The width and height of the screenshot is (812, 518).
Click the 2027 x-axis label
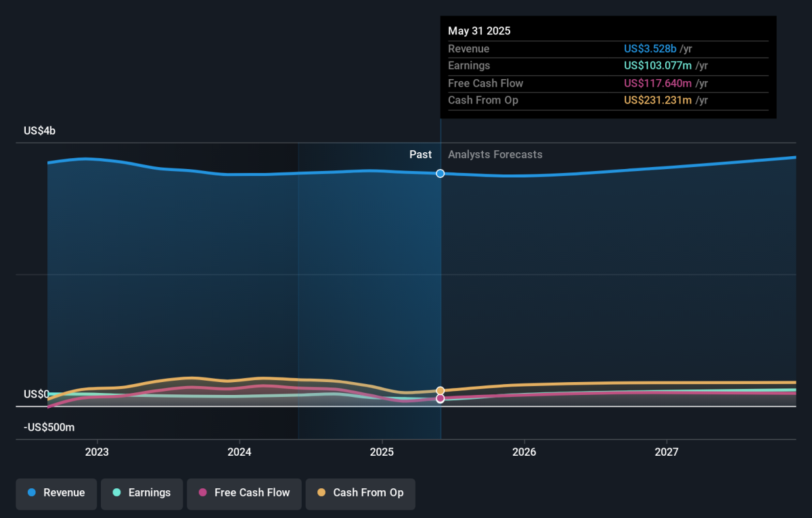[667, 452]
